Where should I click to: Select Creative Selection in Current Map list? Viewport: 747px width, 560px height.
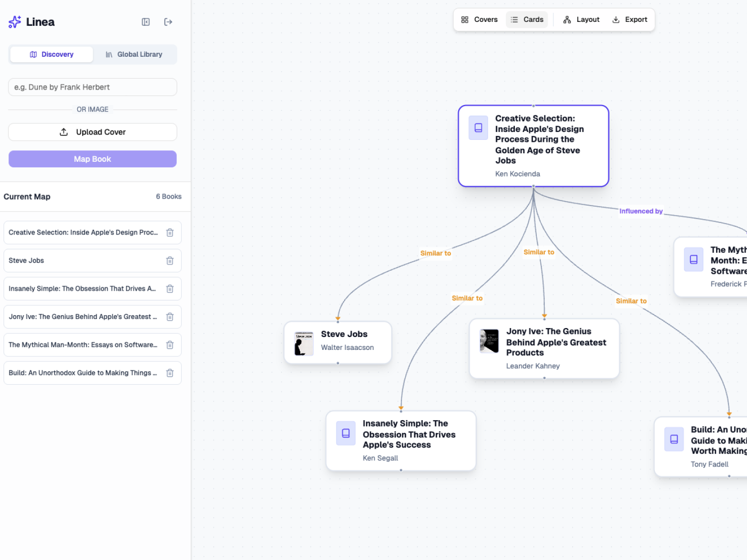pos(93,232)
